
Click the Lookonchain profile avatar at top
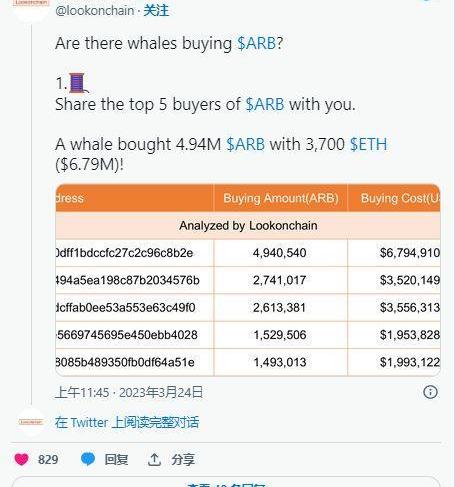[31, 7]
